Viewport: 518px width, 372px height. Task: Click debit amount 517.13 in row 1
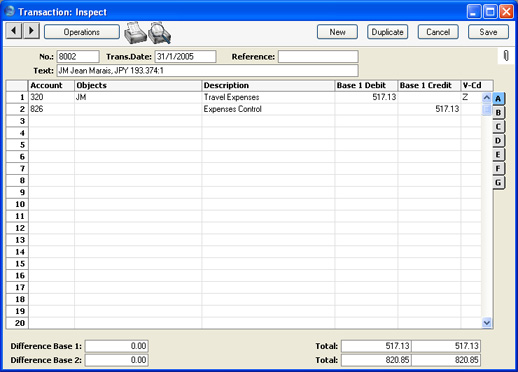pos(366,97)
